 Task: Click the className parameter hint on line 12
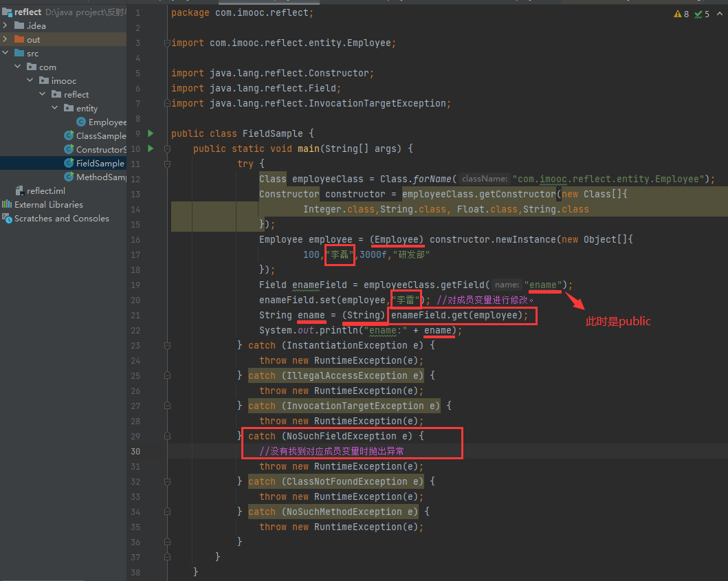pos(485,179)
